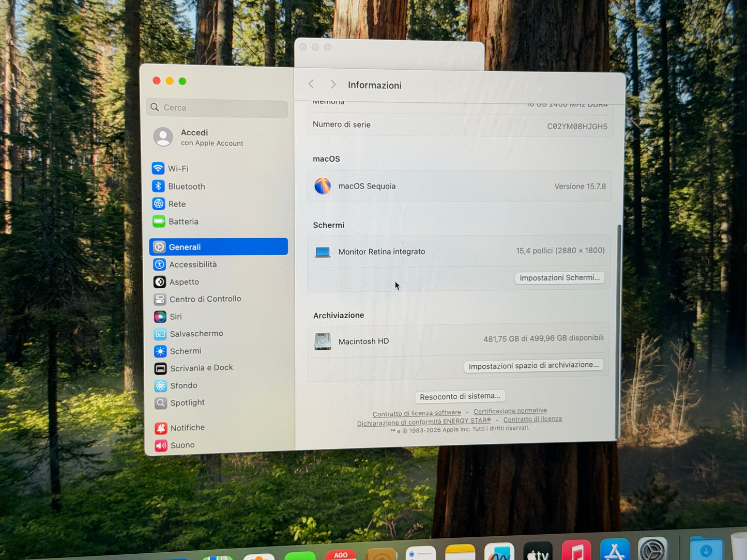
Task: Click Versione 15.7.8 text
Action: point(580,186)
